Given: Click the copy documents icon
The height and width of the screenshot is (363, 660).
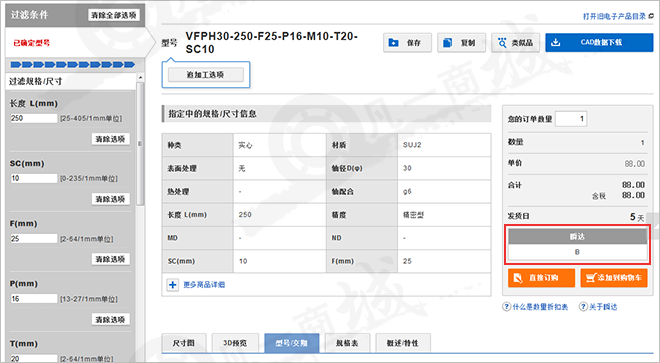Looking at the screenshot, I should point(448,43).
